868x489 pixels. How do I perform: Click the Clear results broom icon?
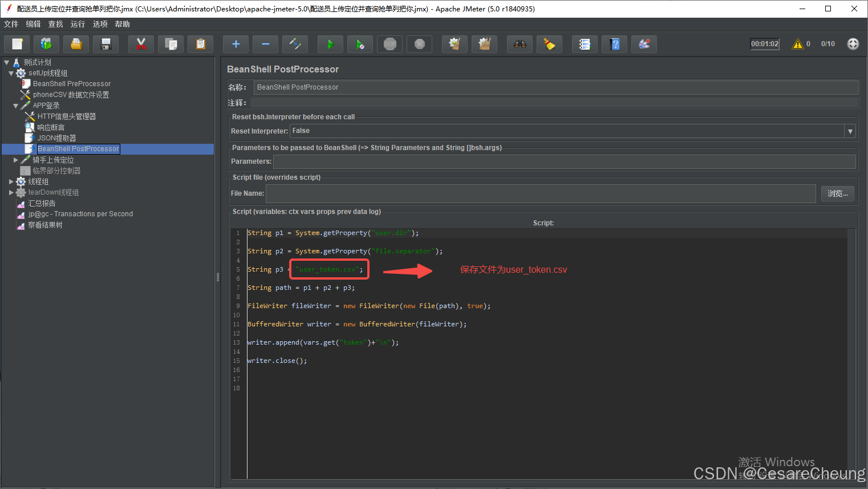pos(455,44)
